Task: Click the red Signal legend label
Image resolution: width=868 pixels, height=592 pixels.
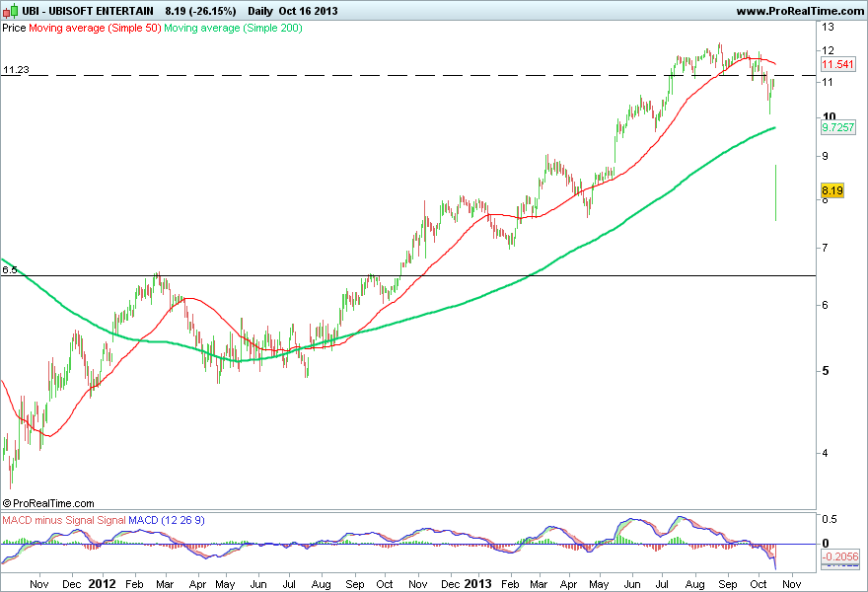Action: coord(111,521)
